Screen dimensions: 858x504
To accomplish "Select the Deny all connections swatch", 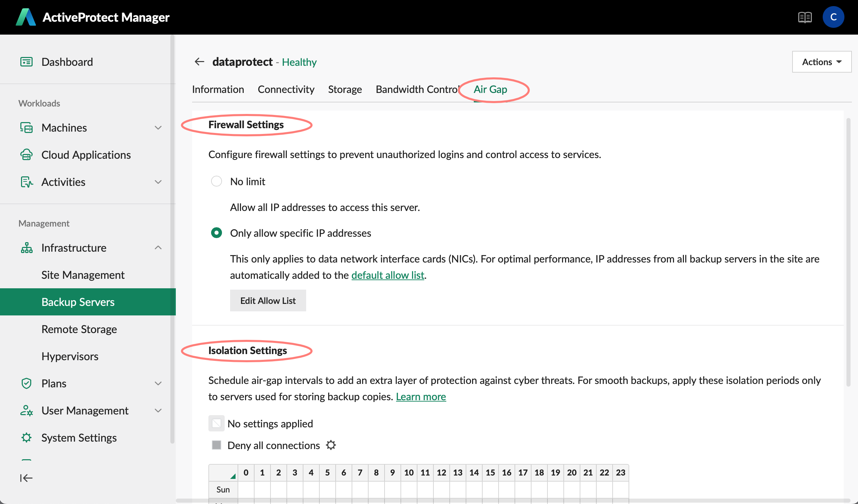I will point(216,445).
